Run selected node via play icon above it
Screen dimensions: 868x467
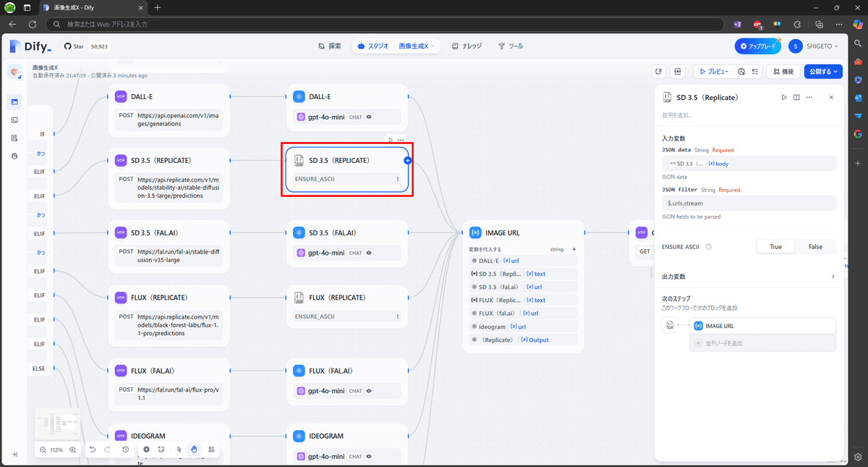click(391, 140)
